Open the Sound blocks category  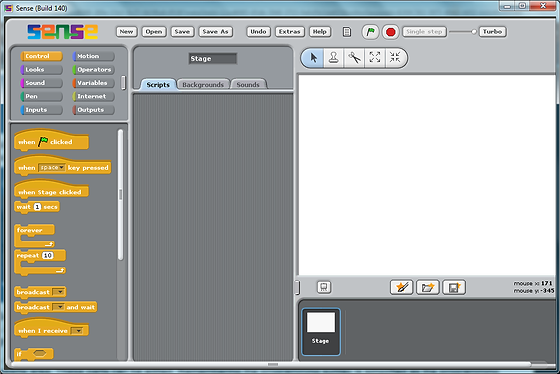41,83
